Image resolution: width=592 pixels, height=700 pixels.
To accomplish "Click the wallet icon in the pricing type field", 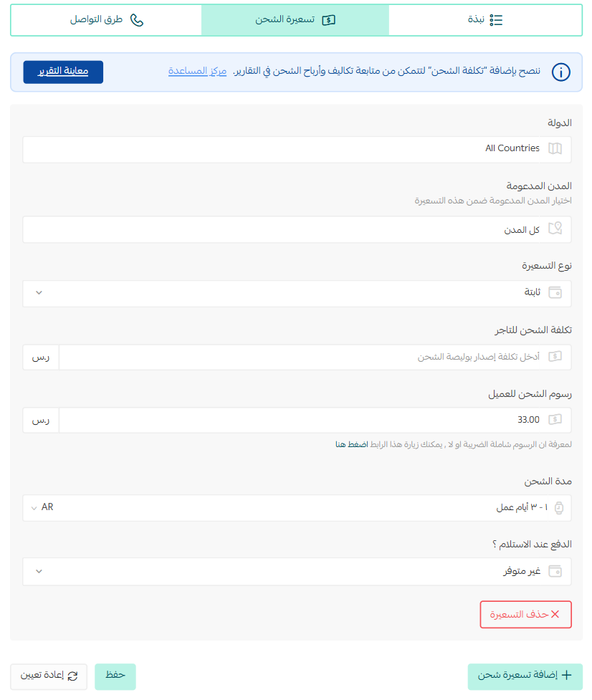I will 555,293.
